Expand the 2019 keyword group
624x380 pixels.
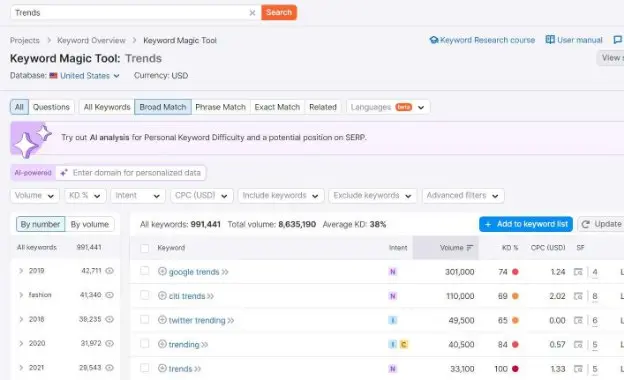21,271
